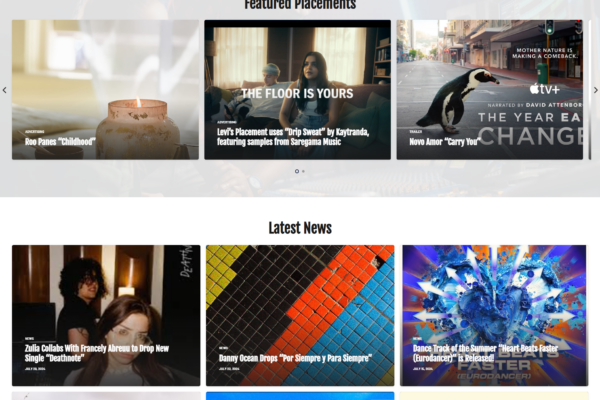Open the Roo Panes "Childhood" placement
This screenshot has height=400, width=600.
60,142
